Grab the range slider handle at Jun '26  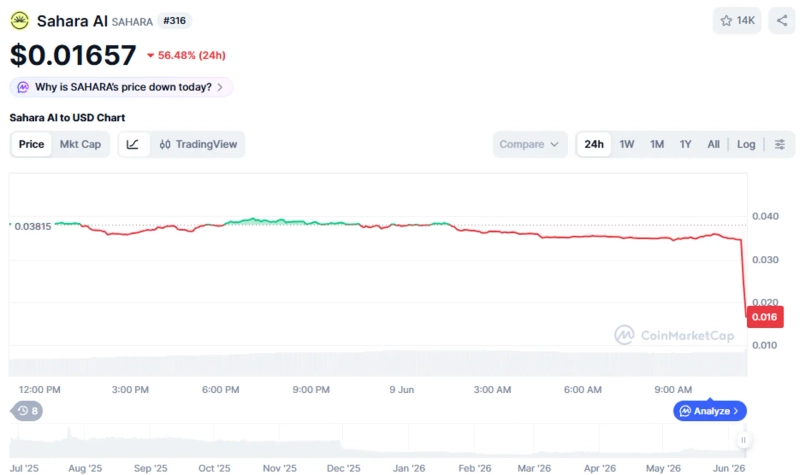pos(743,440)
